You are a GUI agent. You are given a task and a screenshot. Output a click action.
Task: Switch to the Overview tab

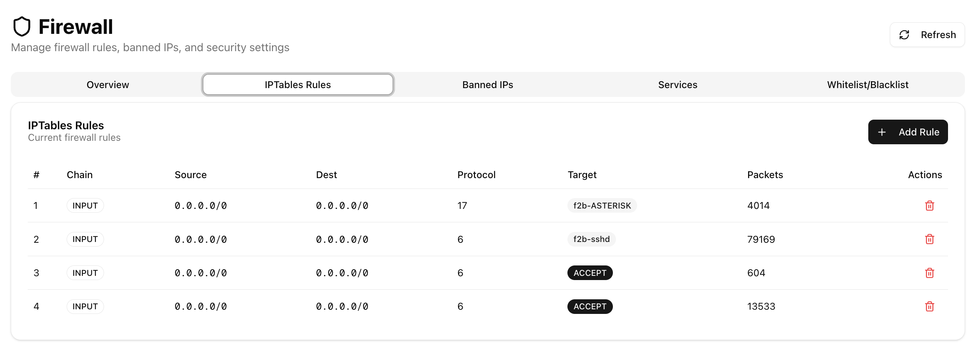pos(107,84)
